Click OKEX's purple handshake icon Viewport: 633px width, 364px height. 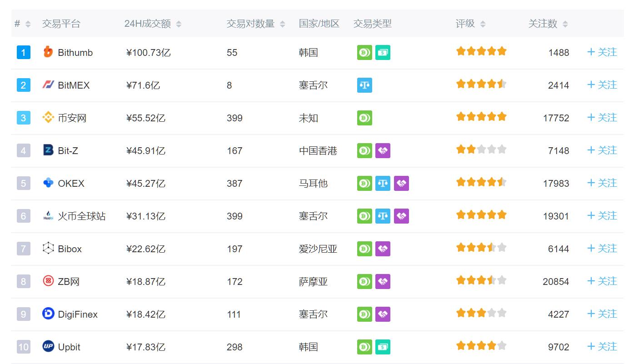[401, 183]
